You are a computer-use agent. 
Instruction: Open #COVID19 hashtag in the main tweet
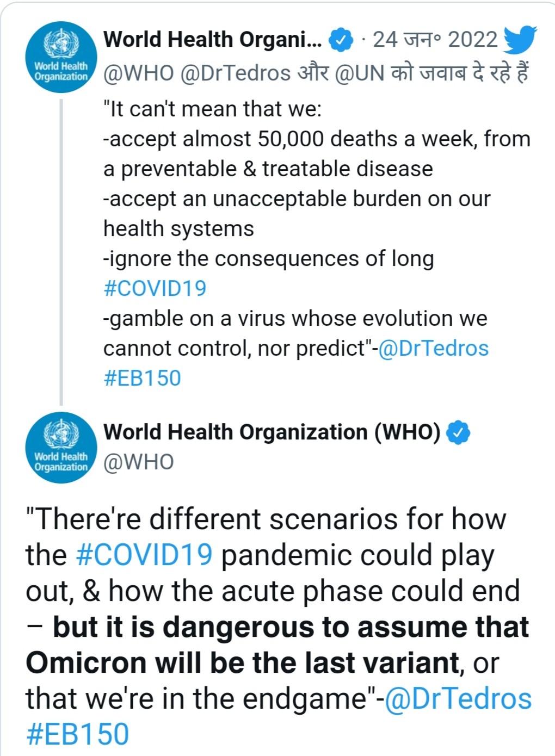(x=144, y=555)
